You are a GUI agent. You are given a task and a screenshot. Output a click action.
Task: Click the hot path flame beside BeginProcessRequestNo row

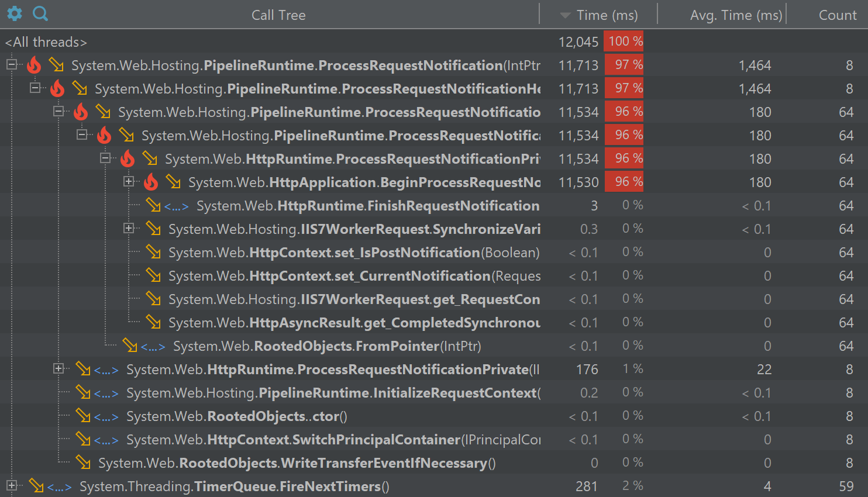(x=151, y=182)
